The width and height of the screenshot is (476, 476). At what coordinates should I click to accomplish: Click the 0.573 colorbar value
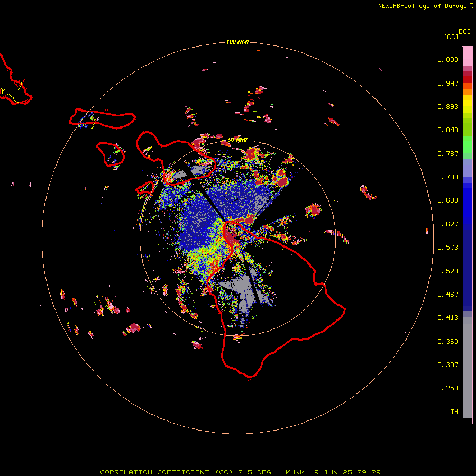(448, 248)
